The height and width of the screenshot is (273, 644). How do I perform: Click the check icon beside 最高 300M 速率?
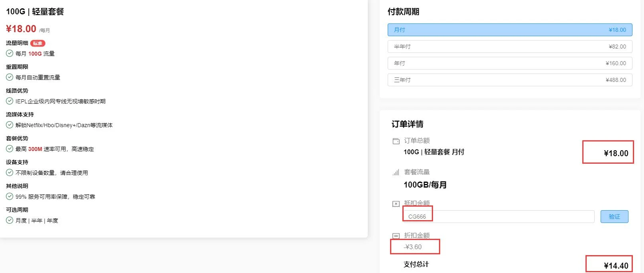(x=10, y=149)
